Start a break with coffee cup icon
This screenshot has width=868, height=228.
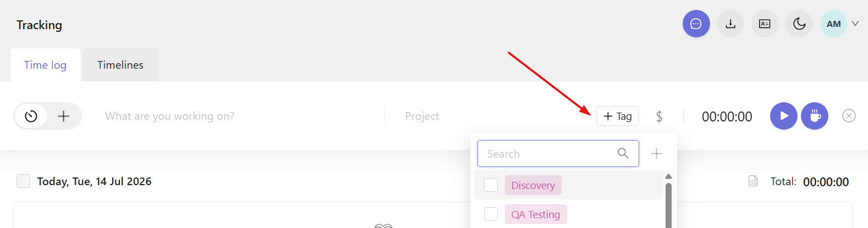(x=815, y=116)
